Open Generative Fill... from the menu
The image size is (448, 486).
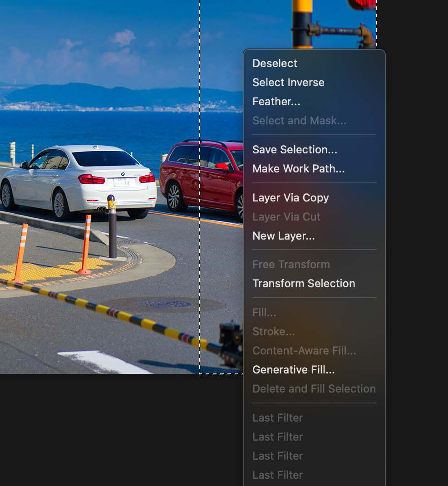[293, 370]
